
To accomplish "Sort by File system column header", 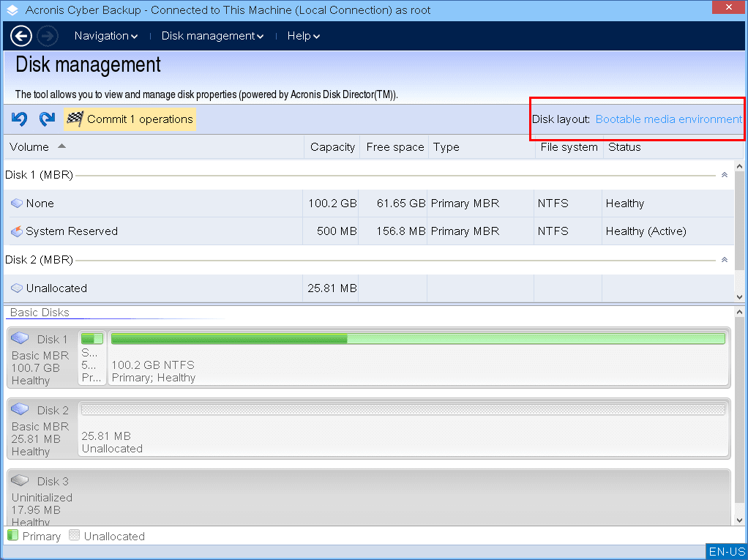I will click(569, 147).
